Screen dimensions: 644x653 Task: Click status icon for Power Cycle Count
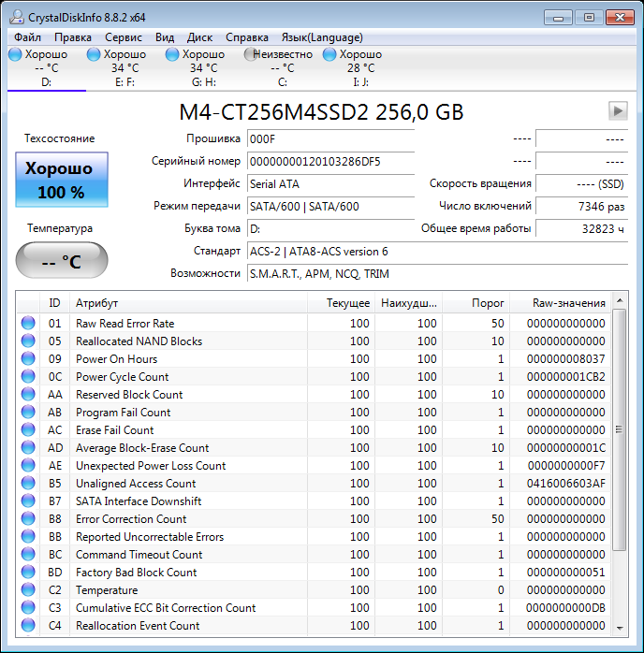coord(28,376)
